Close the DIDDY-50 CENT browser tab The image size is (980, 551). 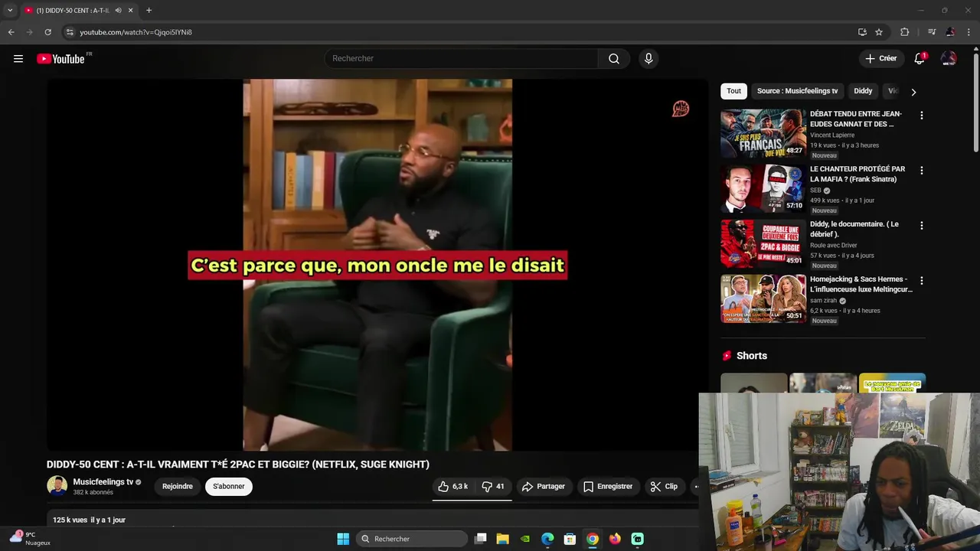(x=130, y=11)
